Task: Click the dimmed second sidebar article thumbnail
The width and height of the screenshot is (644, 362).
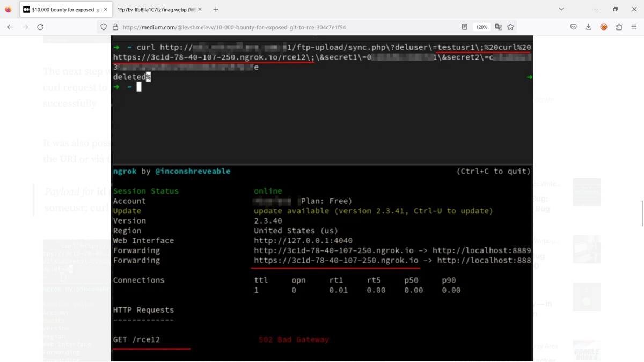Action: (587, 249)
